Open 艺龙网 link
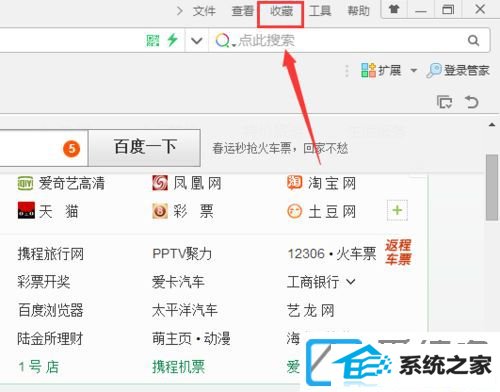The image size is (500, 392). tap(311, 310)
